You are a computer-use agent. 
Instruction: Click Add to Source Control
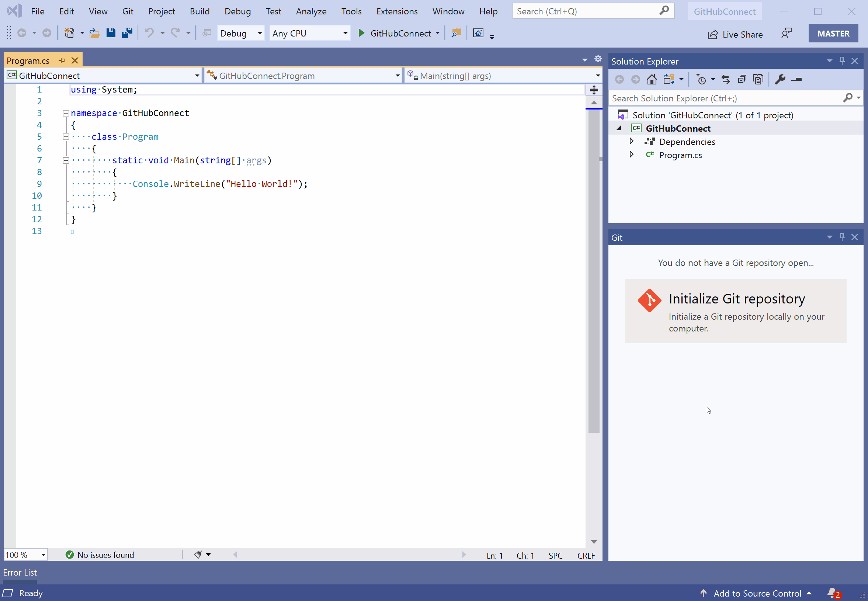coord(757,594)
